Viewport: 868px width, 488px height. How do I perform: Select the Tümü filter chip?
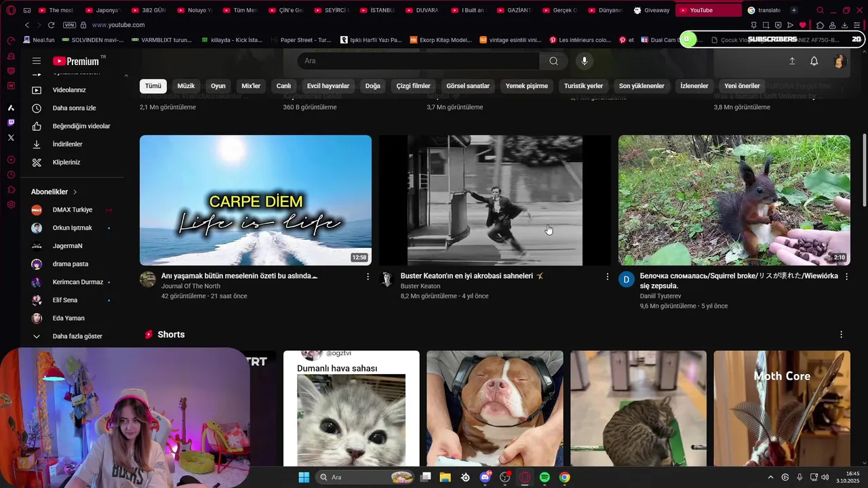(153, 86)
